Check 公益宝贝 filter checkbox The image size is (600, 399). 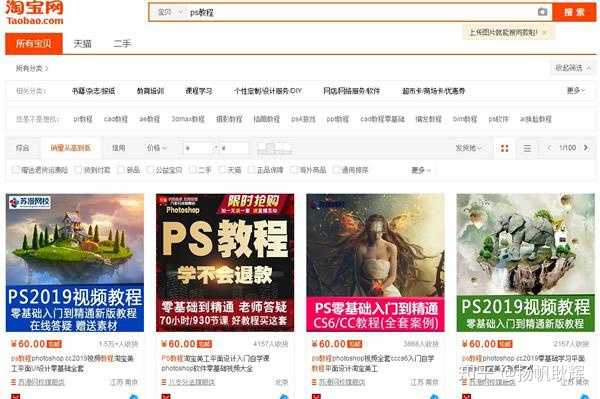point(150,170)
